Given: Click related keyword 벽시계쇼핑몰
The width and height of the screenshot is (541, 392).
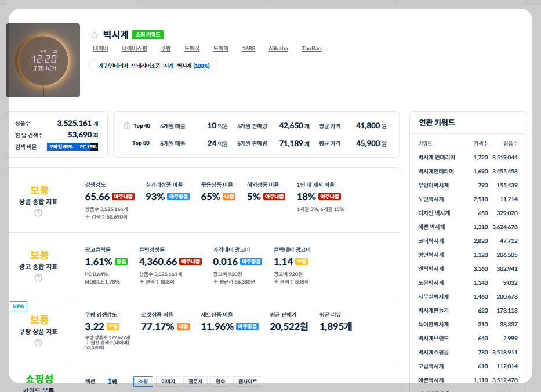Looking at the screenshot, I should point(433,353).
